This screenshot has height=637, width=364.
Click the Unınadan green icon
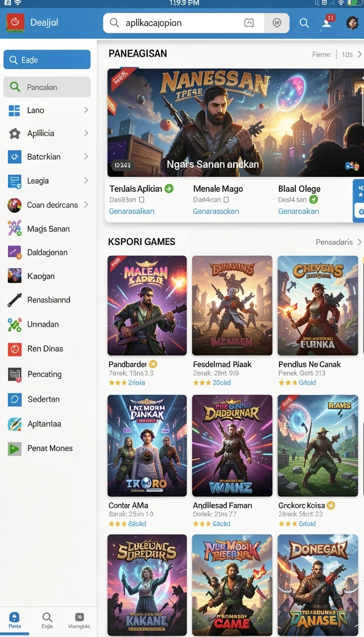[x=15, y=325]
